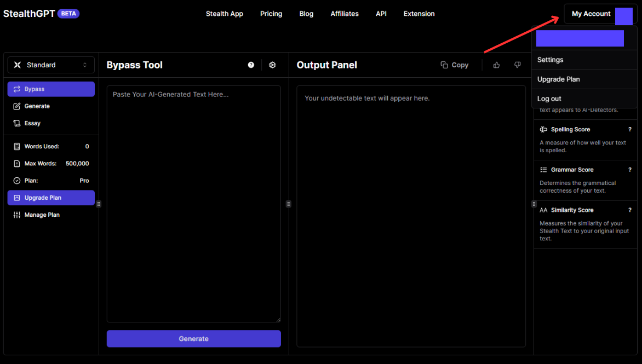Click the Plan checkmark circle icon

point(17,181)
